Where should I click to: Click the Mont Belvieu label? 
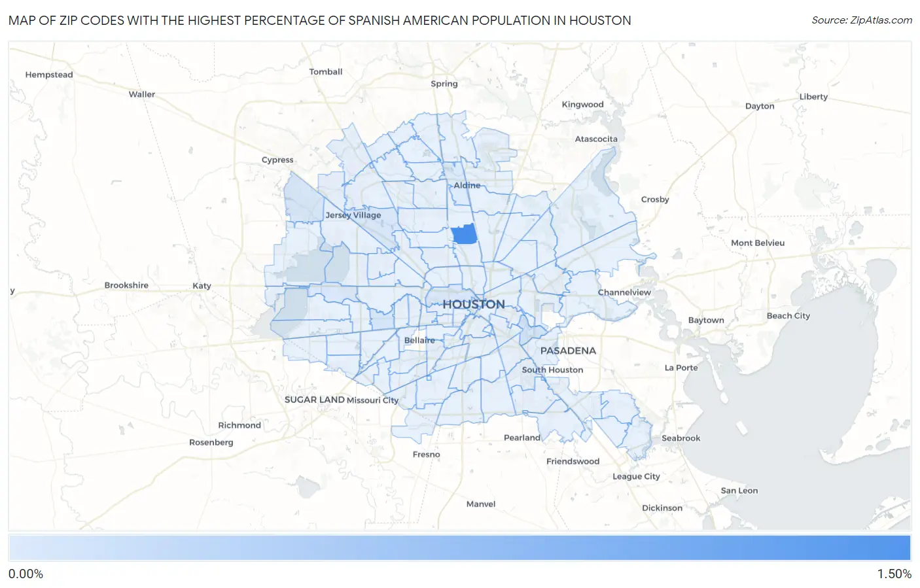[x=758, y=243]
